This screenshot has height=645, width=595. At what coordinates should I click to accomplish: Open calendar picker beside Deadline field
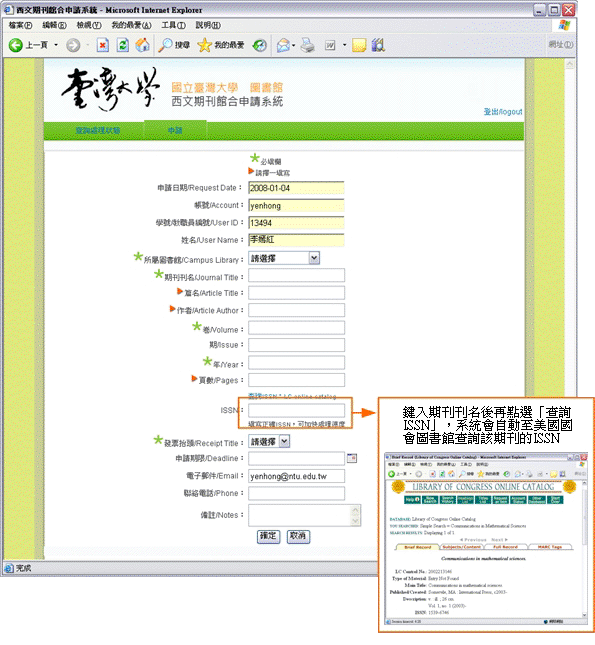click(x=352, y=458)
